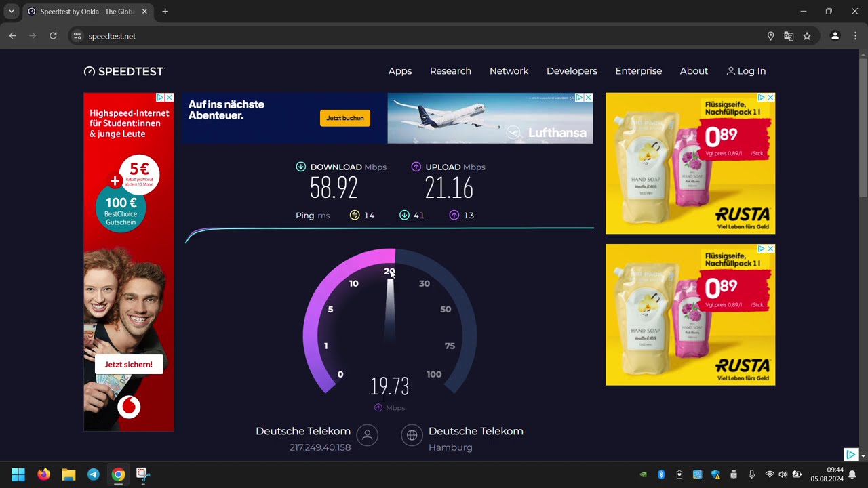Click the gauge reading 19.73

(390, 386)
